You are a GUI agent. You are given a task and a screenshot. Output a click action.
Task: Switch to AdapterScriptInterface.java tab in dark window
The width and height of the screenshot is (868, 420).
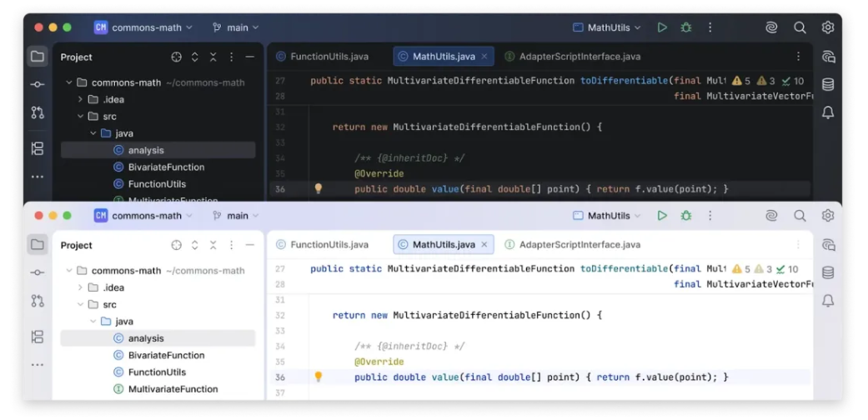click(572, 57)
